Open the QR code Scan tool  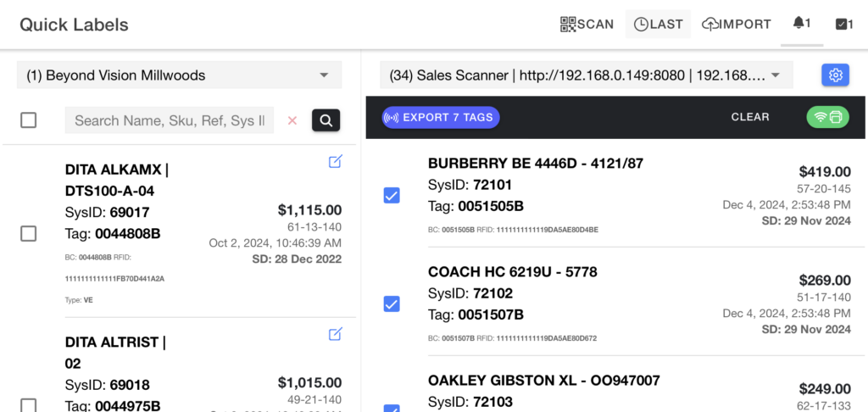tap(587, 25)
